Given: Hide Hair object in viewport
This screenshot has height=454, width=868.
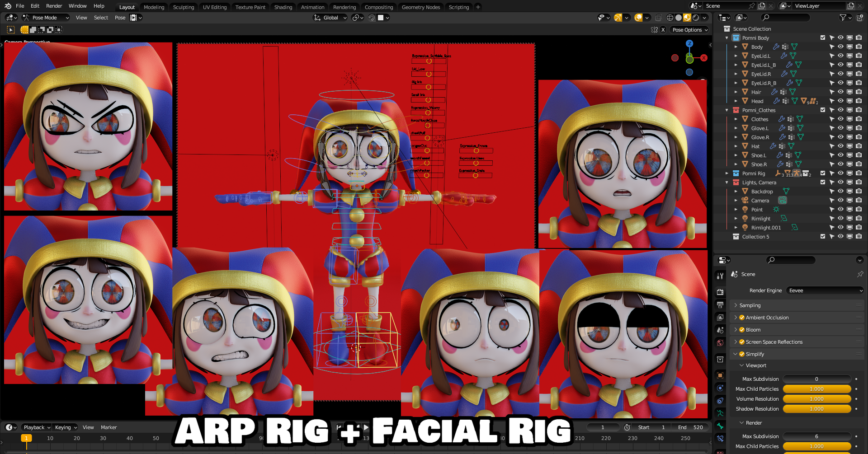Looking at the screenshot, I should (x=840, y=92).
